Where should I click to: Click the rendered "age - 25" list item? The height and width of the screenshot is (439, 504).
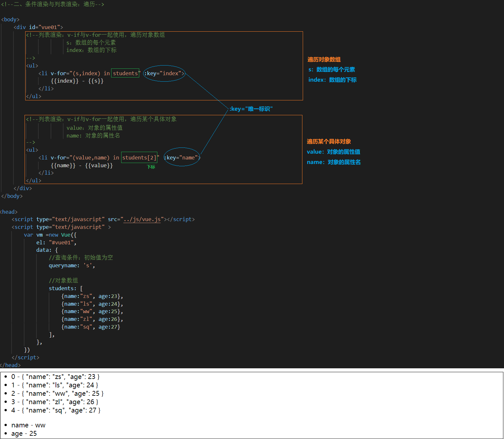click(x=24, y=434)
